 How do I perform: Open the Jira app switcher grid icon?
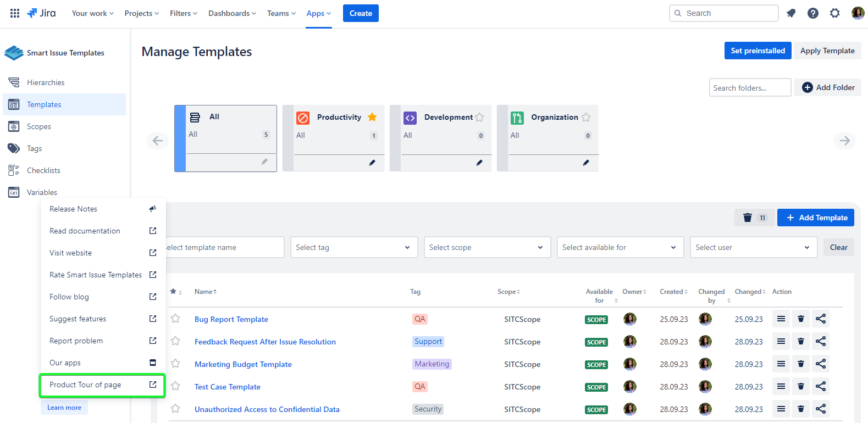tap(15, 13)
